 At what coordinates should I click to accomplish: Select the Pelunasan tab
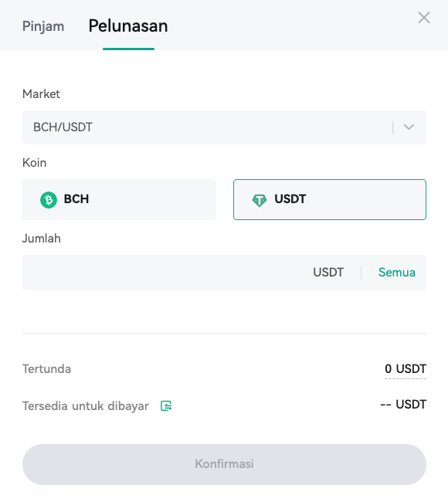tap(128, 26)
